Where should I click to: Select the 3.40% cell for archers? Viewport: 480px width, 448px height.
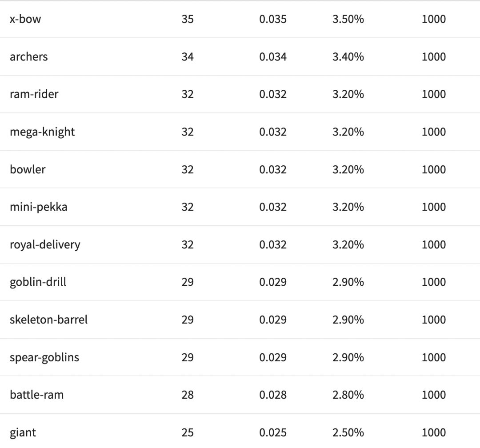[x=348, y=57]
